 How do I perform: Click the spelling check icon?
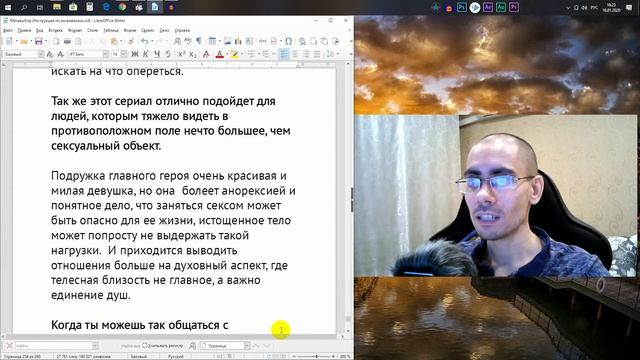click(x=188, y=41)
